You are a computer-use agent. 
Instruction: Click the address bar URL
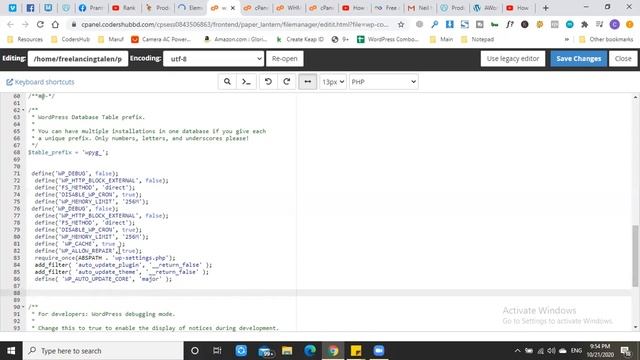click(234, 24)
